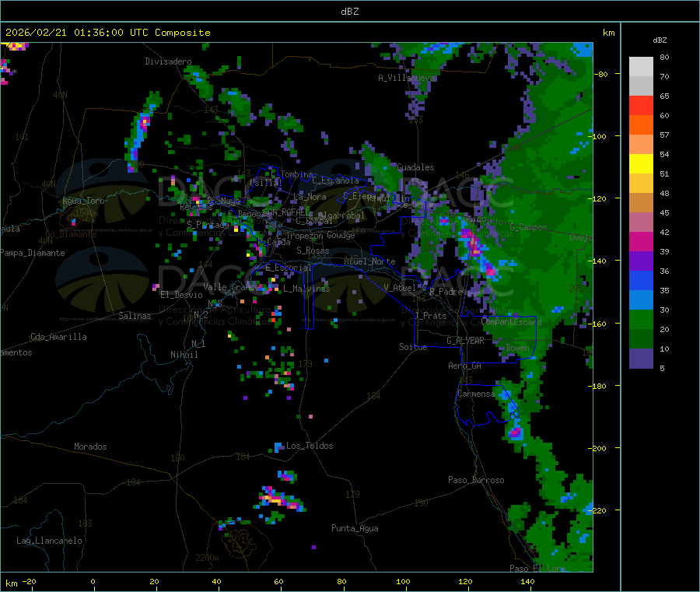Click the V_Atuel place label
Viewport: 700px width, 592px height.
400,288
